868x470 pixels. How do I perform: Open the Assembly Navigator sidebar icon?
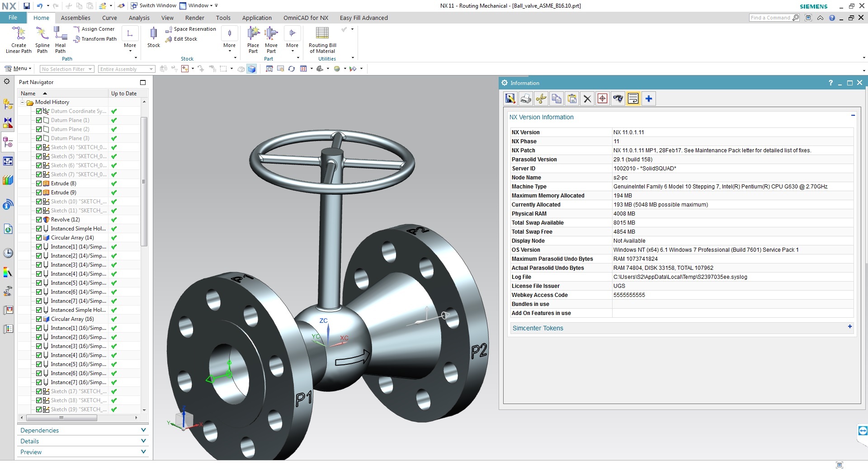8,104
